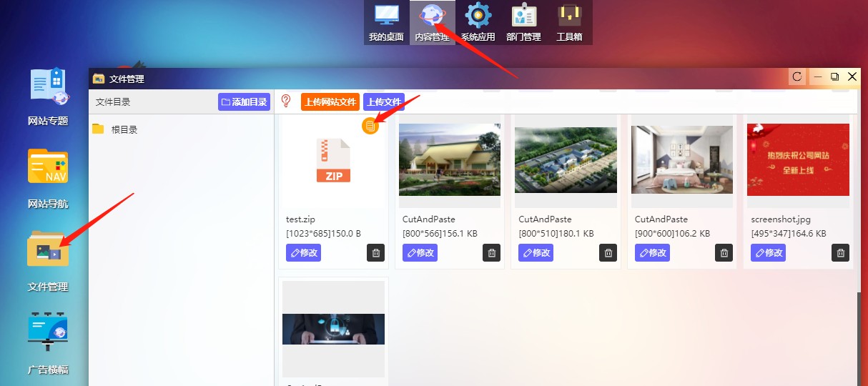Image resolution: width=868 pixels, height=386 pixels.
Task: Click the test.zip file name
Action: (300, 219)
